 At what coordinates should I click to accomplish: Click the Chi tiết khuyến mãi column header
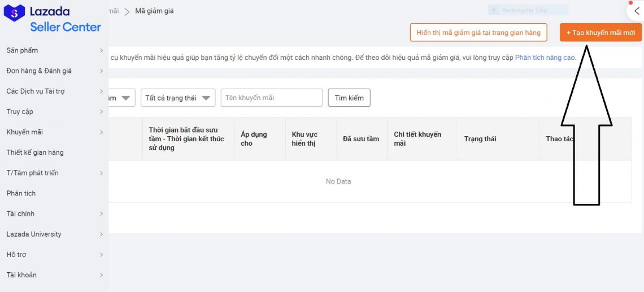pyautogui.click(x=417, y=139)
